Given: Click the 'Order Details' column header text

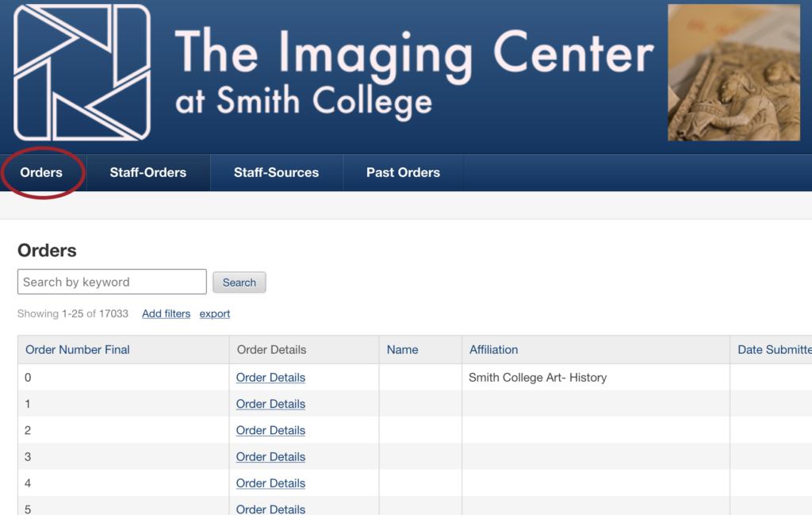Looking at the screenshot, I should click(x=271, y=350).
